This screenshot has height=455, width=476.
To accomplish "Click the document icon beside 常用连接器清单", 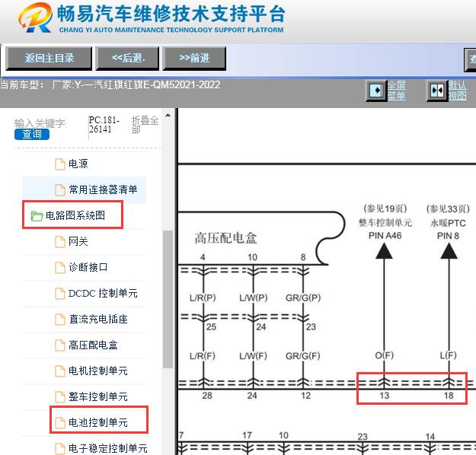I will pyautogui.click(x=60, y=190).
